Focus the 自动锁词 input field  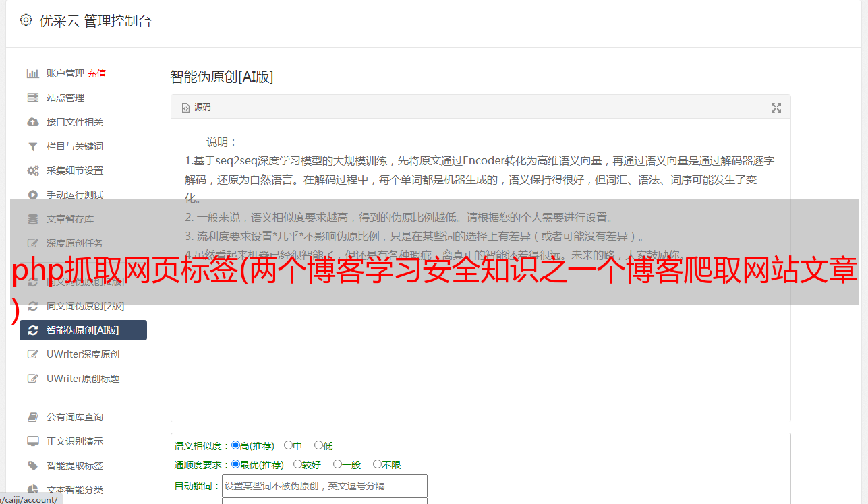(324, 486)
